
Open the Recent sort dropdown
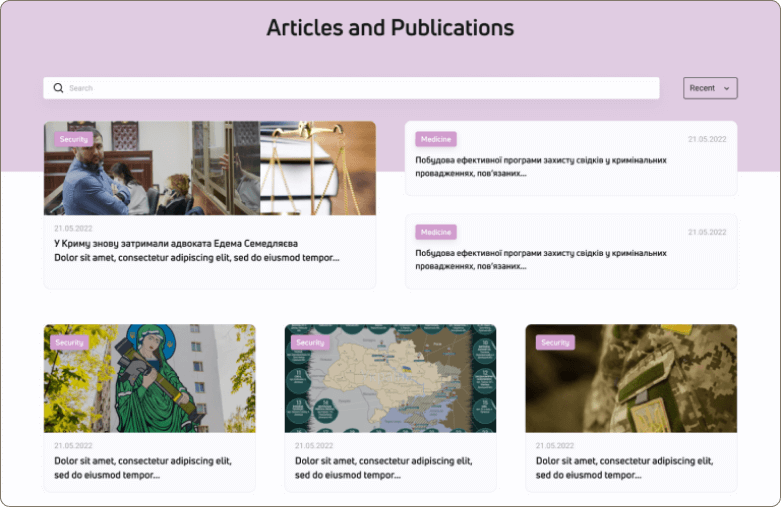(x=709, y=88)
